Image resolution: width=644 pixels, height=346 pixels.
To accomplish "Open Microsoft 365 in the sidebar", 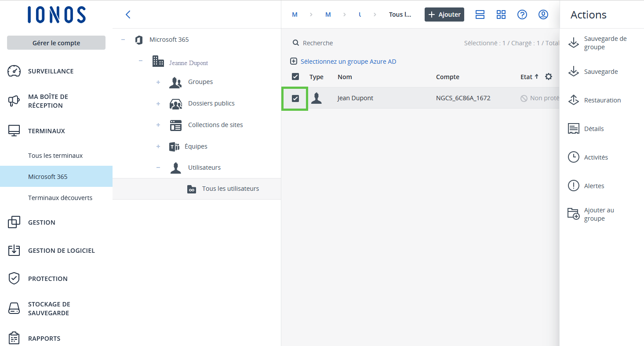I will (x=48, y=177).
